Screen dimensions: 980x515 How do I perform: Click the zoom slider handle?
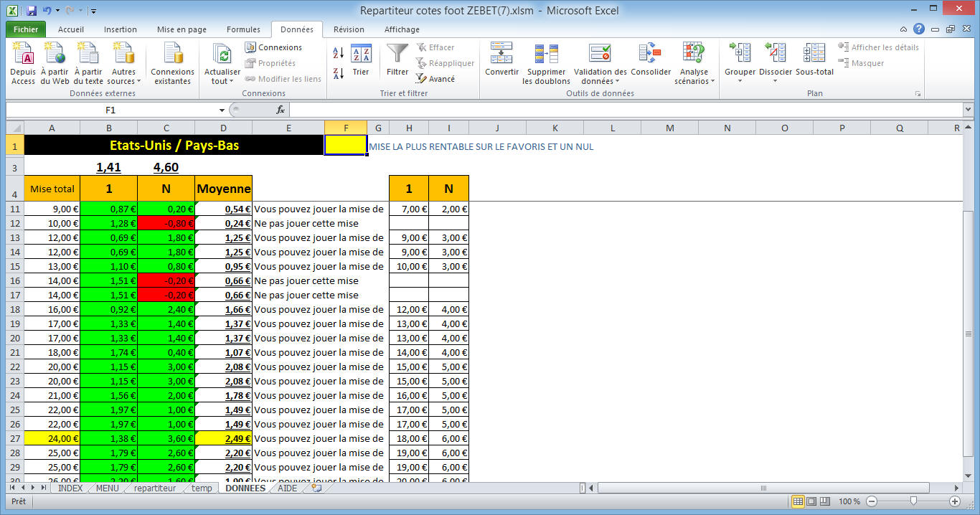pos(913,501)
